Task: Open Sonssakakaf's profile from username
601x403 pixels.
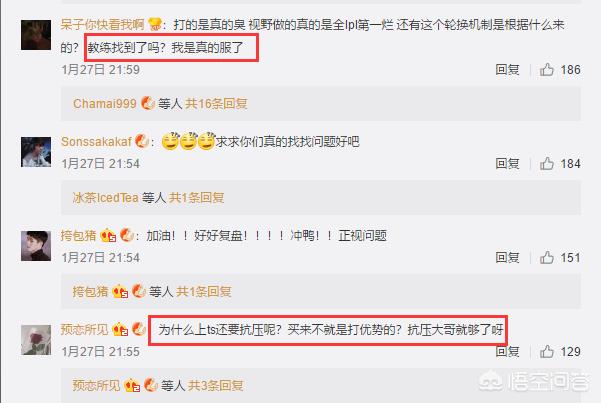Action: pyautogui.click(x=96, y=141)
